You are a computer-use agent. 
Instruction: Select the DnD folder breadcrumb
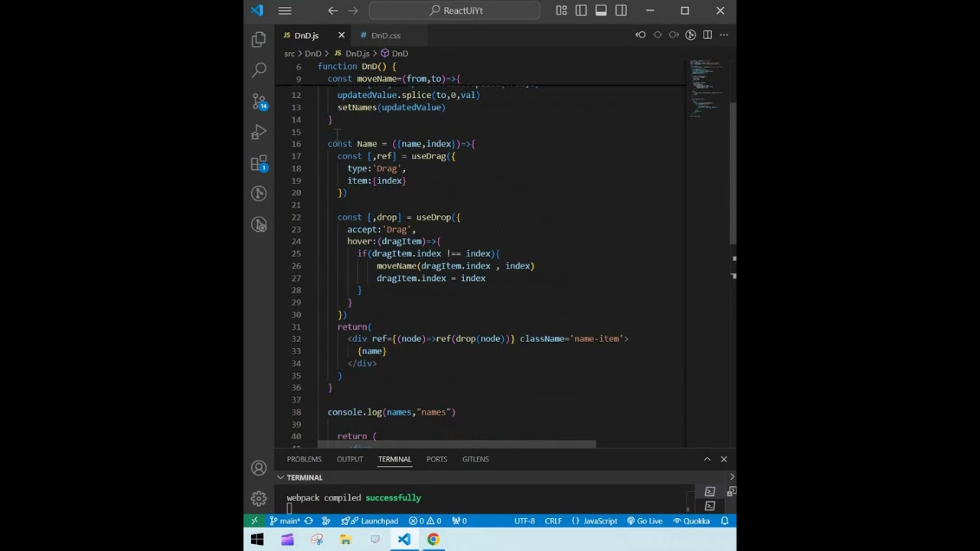click(x=312, y=54)
